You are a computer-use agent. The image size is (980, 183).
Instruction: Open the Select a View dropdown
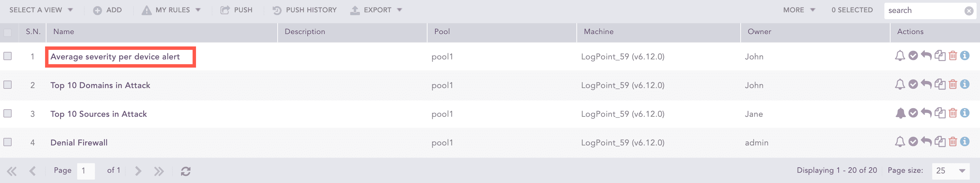[41, 10]
